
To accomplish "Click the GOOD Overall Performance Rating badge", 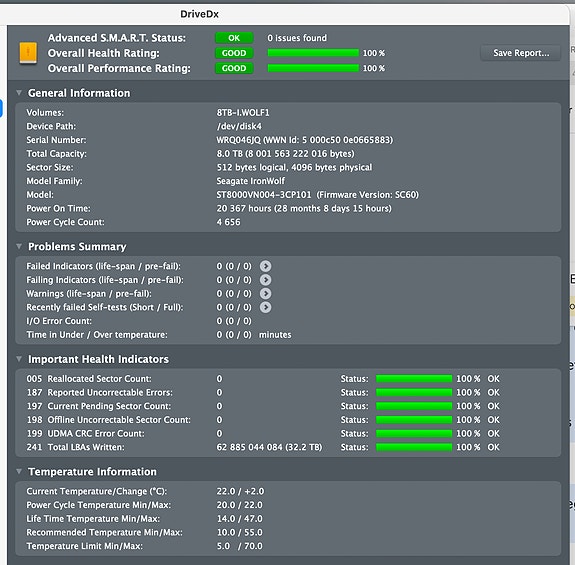I will pos(234,68).
